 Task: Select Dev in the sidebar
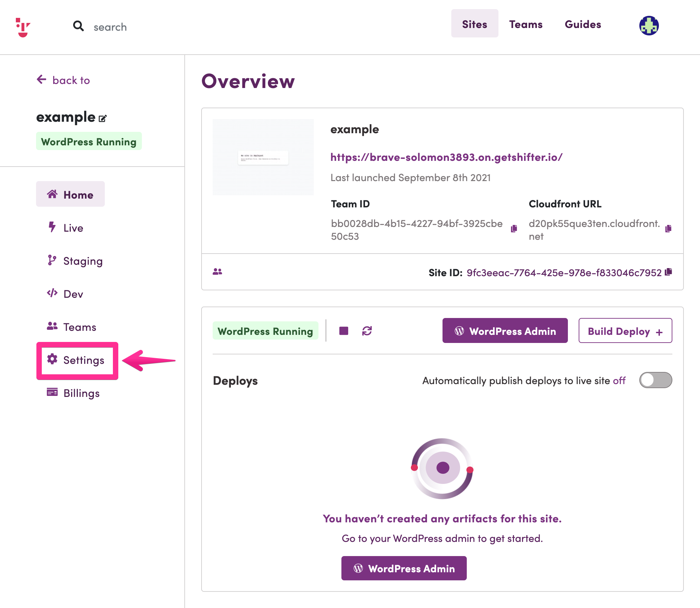coord(65,294)
